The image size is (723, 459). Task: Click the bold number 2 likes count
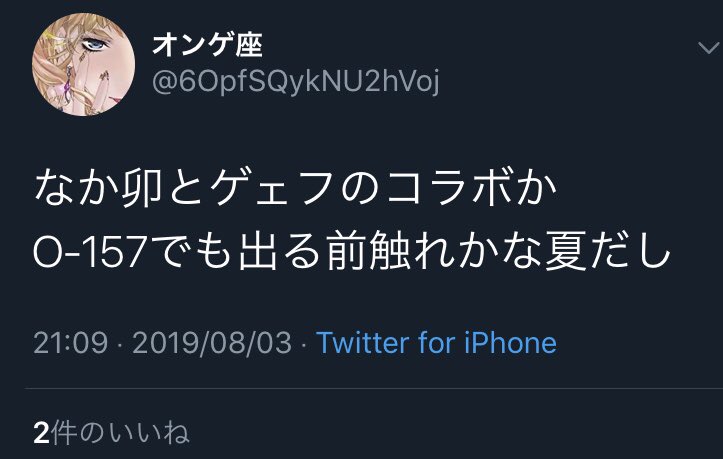(41, 434)
